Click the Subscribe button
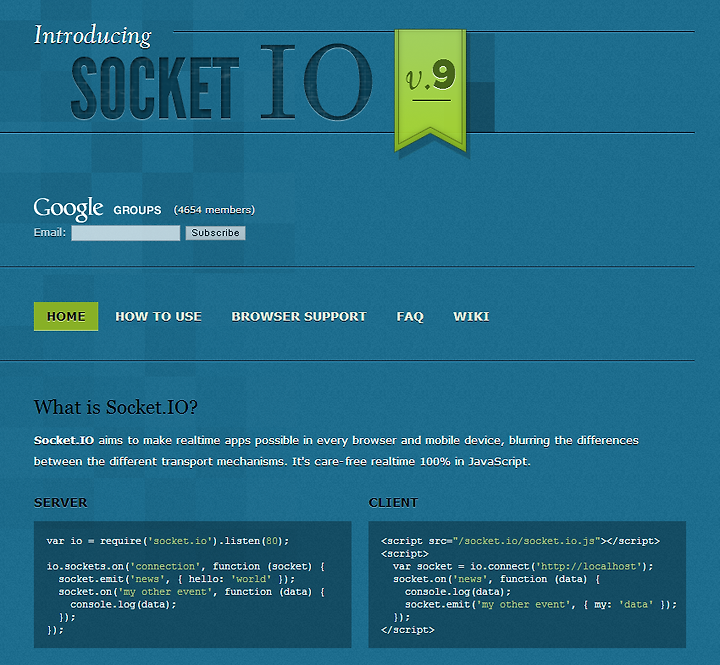 point(215,233)
